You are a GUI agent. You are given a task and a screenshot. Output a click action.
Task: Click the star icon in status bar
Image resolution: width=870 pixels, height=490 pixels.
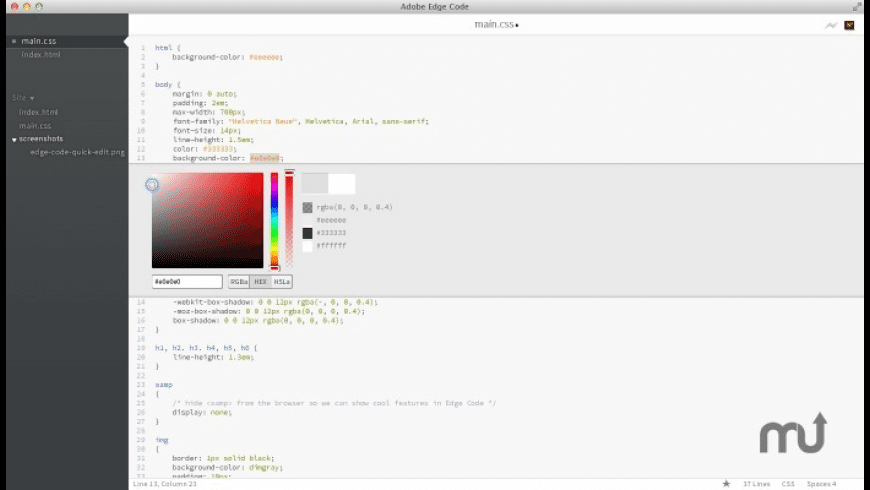coord(726,483)
